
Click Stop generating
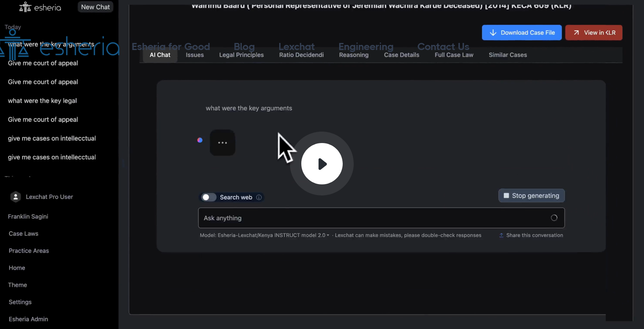[x=532, y=196]
